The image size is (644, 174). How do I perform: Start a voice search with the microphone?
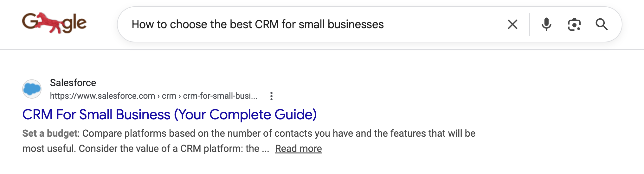pos(546,24)
